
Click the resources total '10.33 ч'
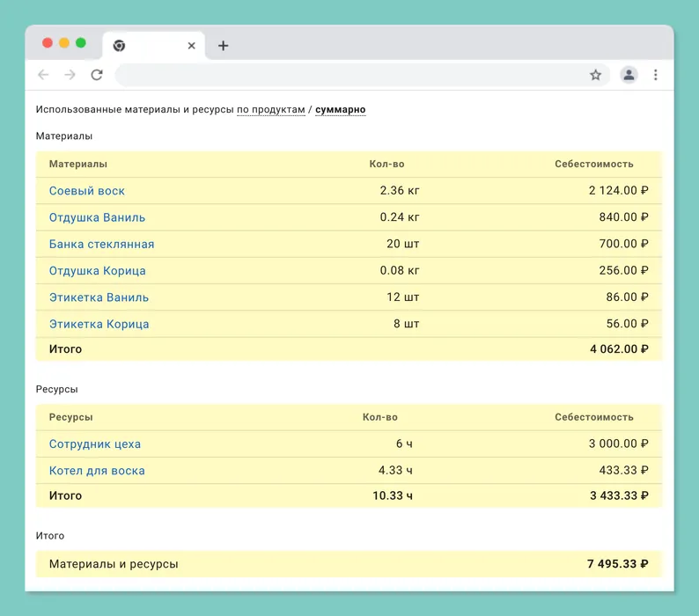393,495
